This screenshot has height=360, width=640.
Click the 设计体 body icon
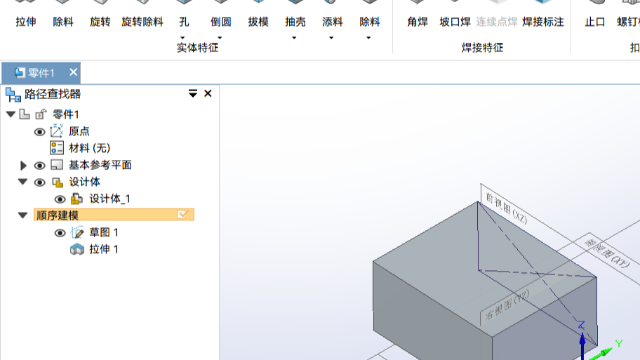[57, 182]
